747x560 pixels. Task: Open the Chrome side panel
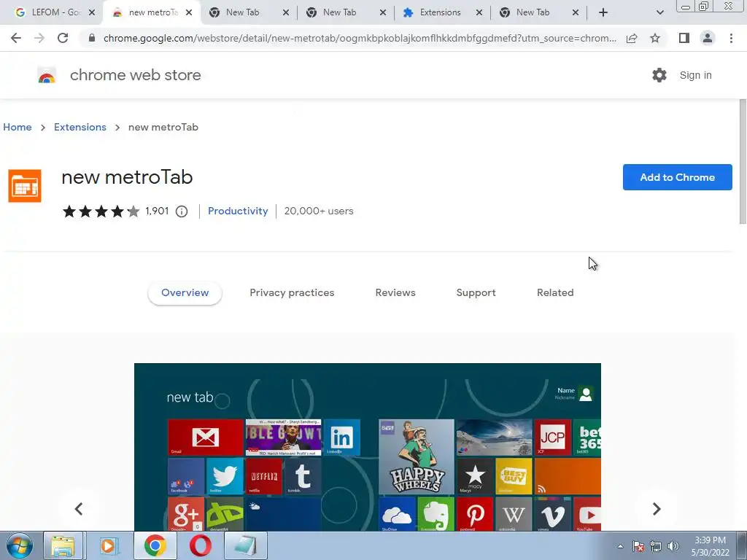(x=684, y=38)
